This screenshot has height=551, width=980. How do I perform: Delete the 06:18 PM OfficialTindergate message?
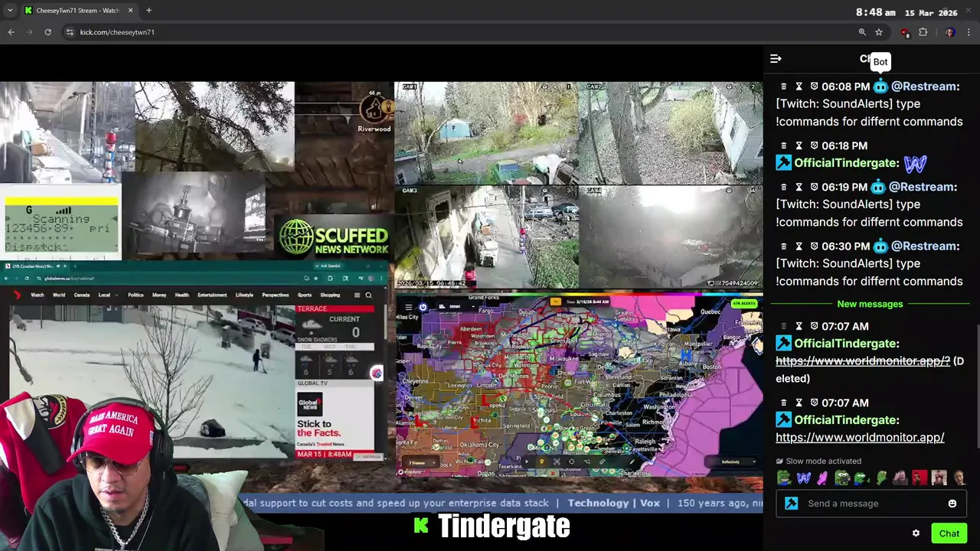click(783, 145)
